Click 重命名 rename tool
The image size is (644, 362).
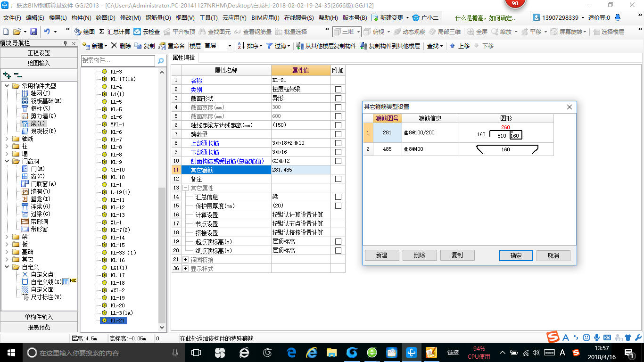pyautogui.click(x=172, y=46)
